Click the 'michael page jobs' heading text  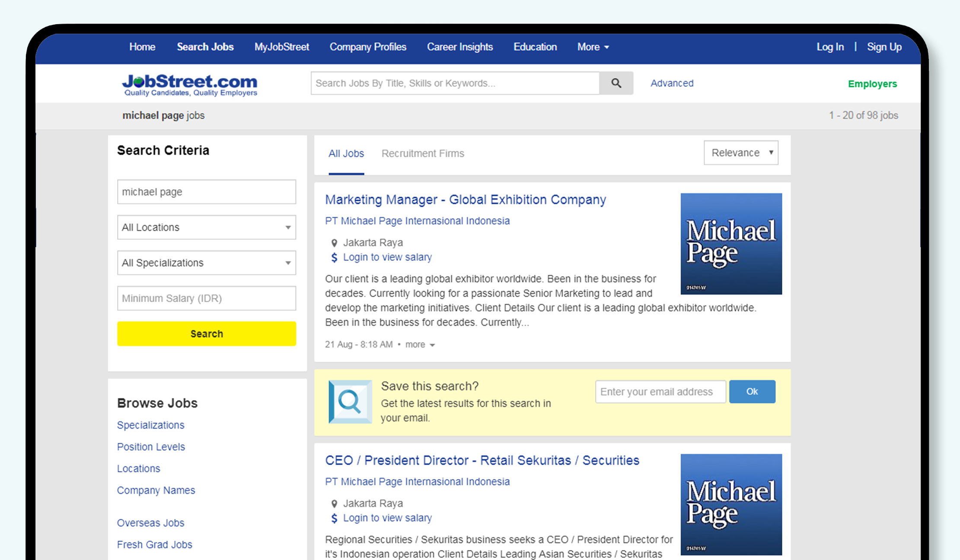point(163,115)
